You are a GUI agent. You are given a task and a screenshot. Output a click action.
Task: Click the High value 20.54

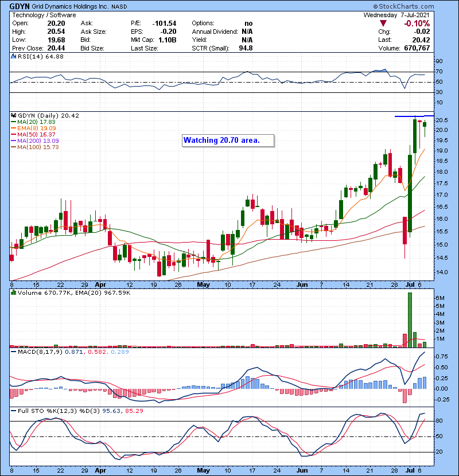point(56,32)
